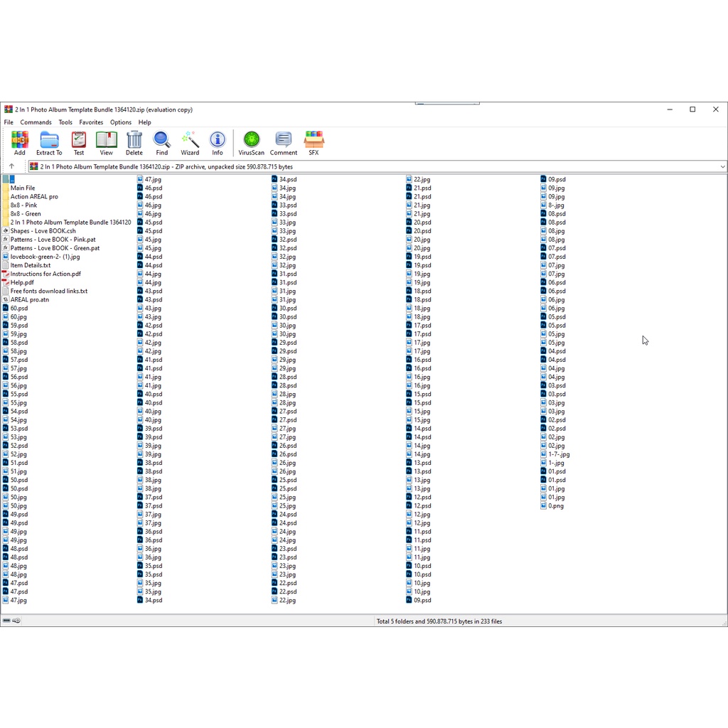Select the Action AREAL pro folder
Screen dimensions: 728x728
[x=34, y=197]
